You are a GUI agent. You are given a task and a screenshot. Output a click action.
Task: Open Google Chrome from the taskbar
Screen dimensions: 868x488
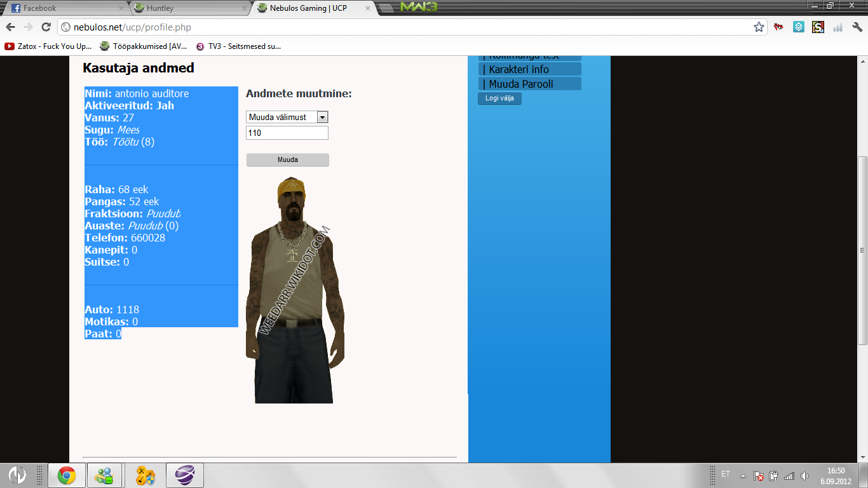(67, 475)
